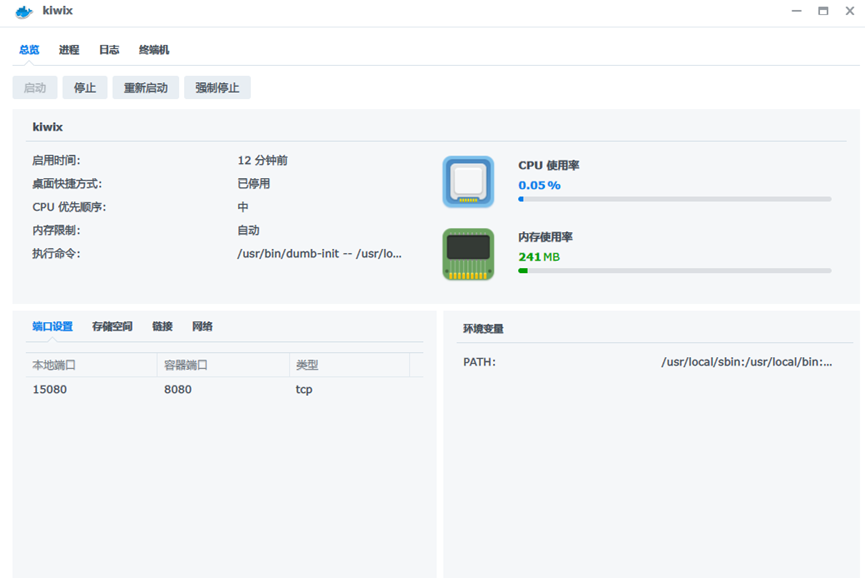Screen dimensions: 865x578
Task: Click the PATH environment variable label
Action: click(x=479, y=362)
